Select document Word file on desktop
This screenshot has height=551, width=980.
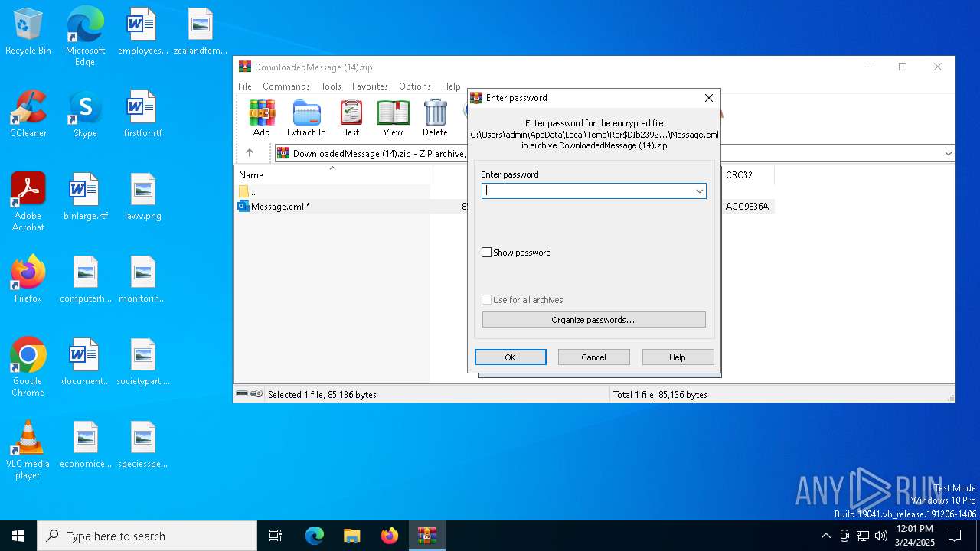[85, 363]
